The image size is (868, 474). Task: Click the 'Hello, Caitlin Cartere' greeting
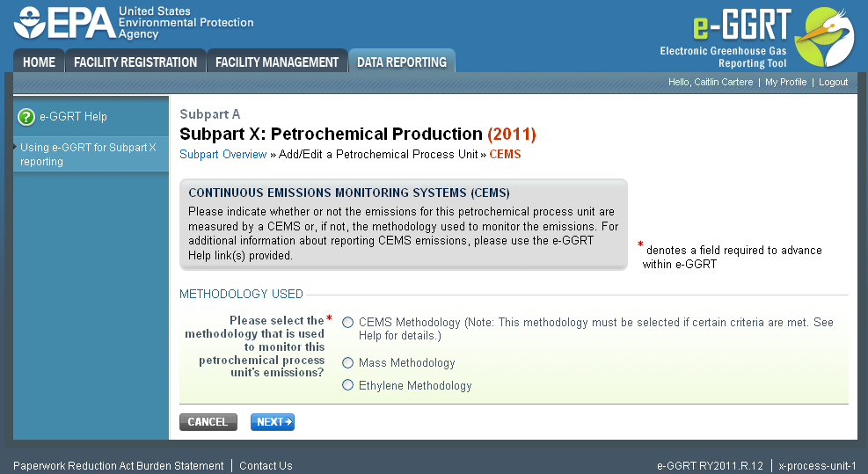click(711, 82)
